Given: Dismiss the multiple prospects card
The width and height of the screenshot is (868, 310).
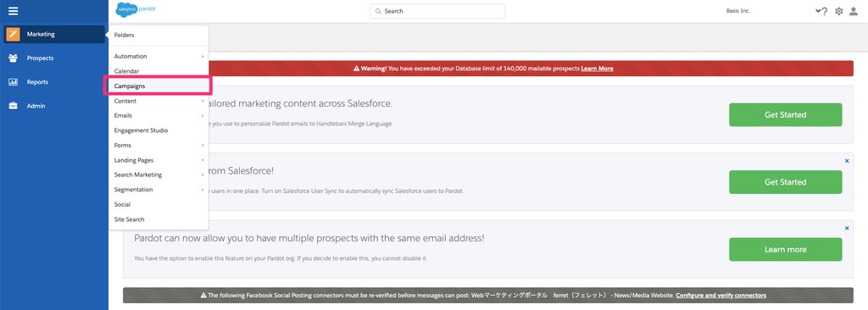Looking at the screenshot, I should coord(847,228).
